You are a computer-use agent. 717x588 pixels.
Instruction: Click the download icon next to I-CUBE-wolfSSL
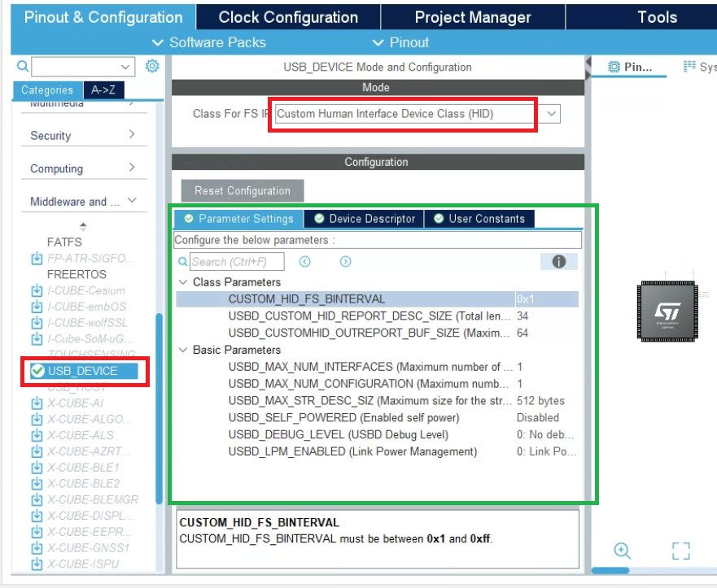coord(37,323)
